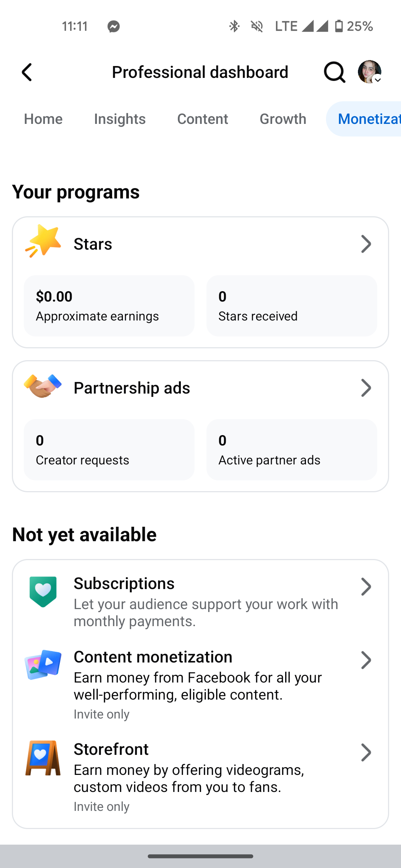Tap the Subscriptions shield heart icon

(x=43, y=591)
